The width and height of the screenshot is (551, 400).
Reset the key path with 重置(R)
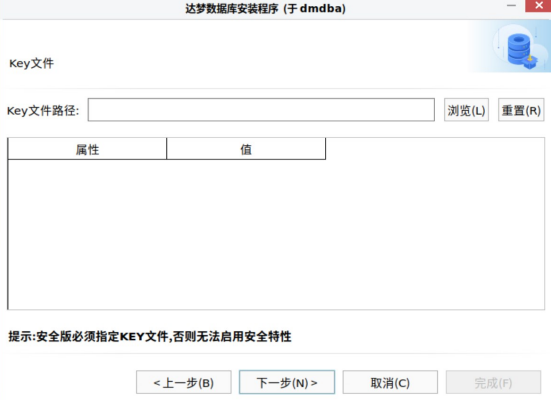click(x=521, y=110)
